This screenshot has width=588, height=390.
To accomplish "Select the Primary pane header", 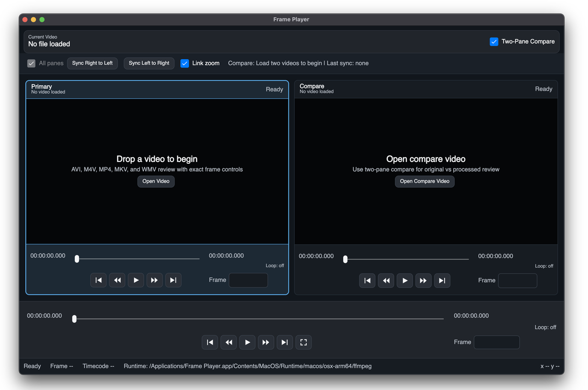I will point(157,89).
